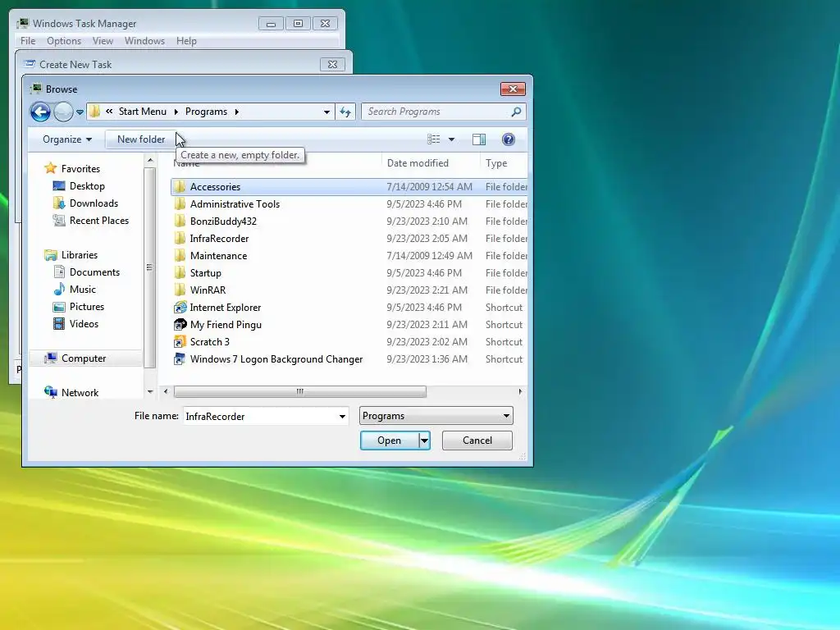
Task: Click the Help question mark icon
Action: [x=509, y=139]
